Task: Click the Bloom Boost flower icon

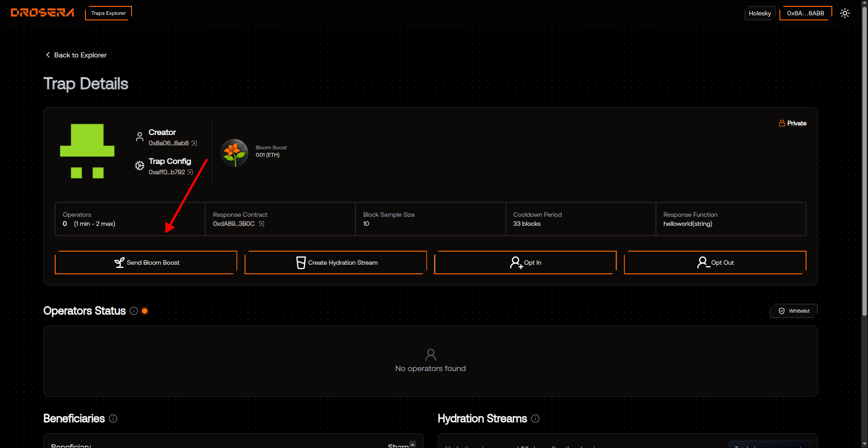Action: 234,153
